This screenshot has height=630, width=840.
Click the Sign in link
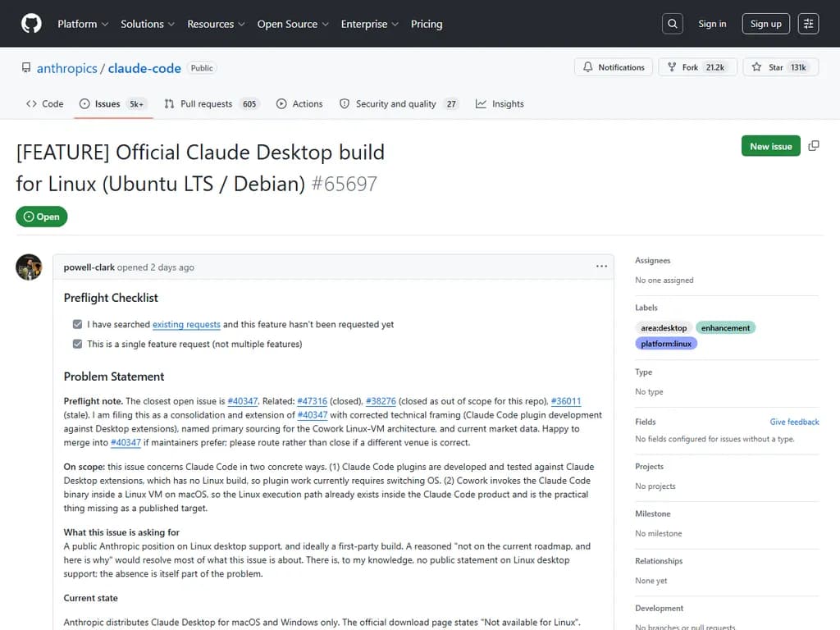click(x=712, y=24)
